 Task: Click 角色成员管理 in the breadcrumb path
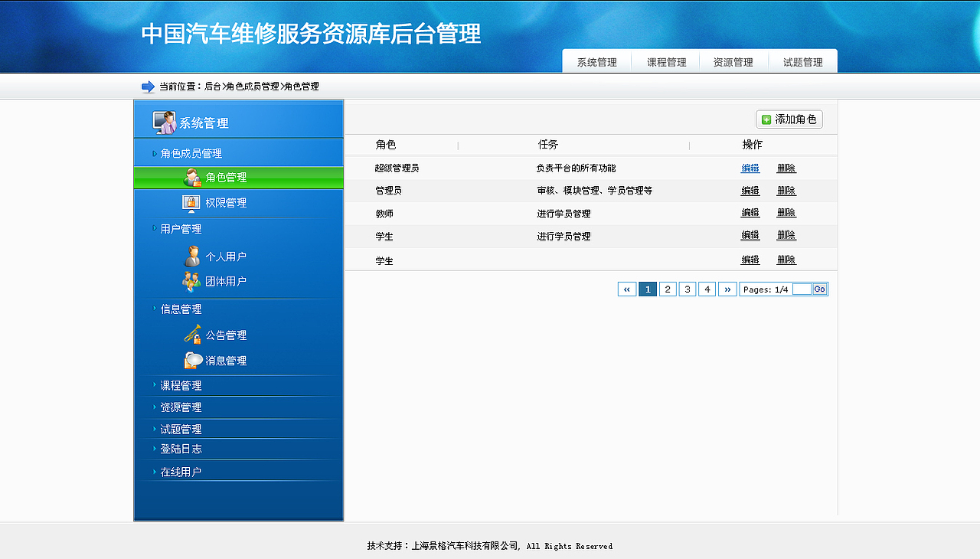point(253,87)
